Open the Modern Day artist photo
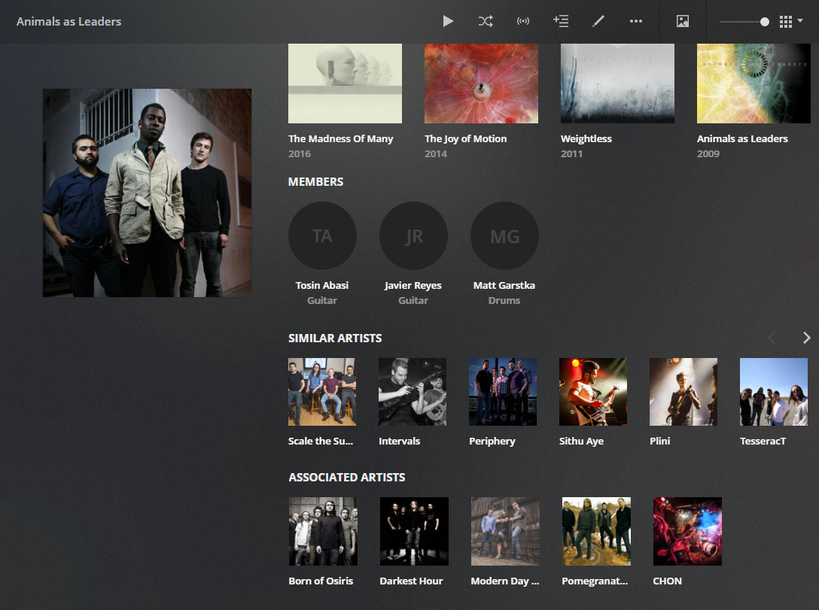 pos(505,531)
